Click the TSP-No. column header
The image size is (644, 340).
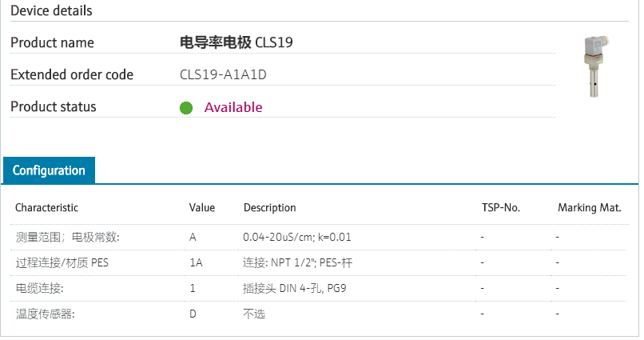(501, 208)
